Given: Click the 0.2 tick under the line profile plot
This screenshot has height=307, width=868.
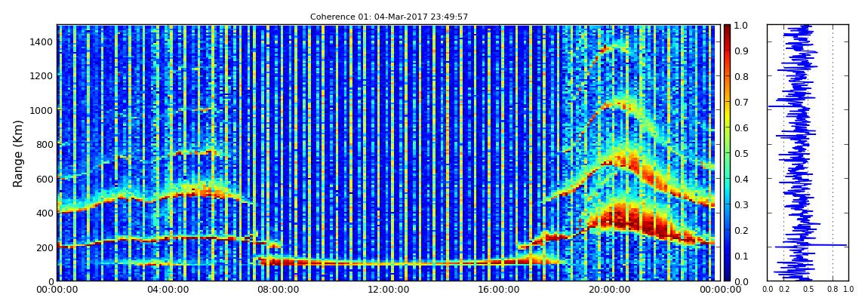Looking at the screenshot, I should tap(784, 290).
